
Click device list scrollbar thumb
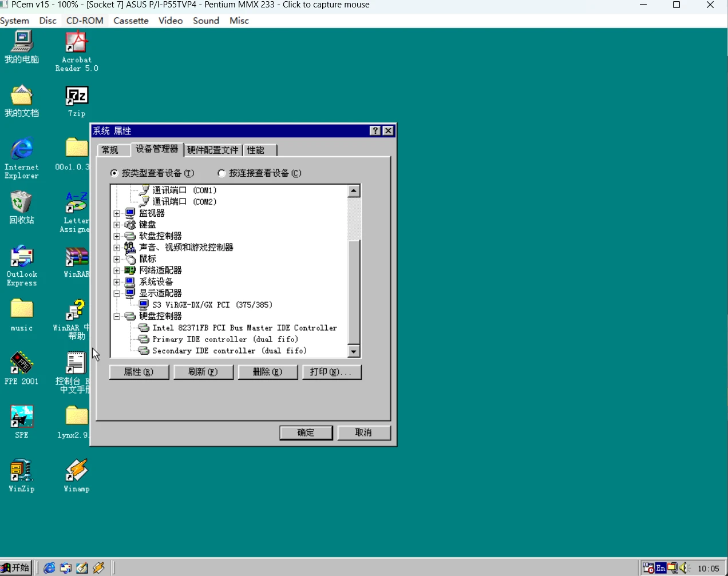click(354, 292)
